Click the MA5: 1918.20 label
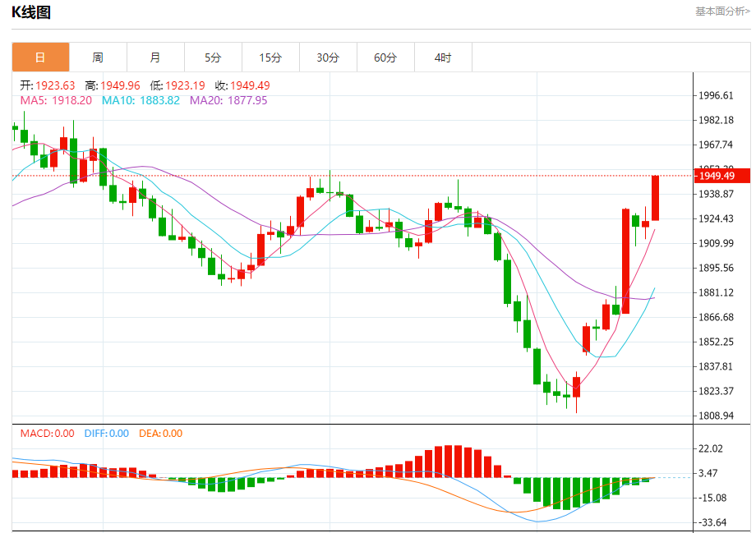Screen dimensions: 756x533 56,100
